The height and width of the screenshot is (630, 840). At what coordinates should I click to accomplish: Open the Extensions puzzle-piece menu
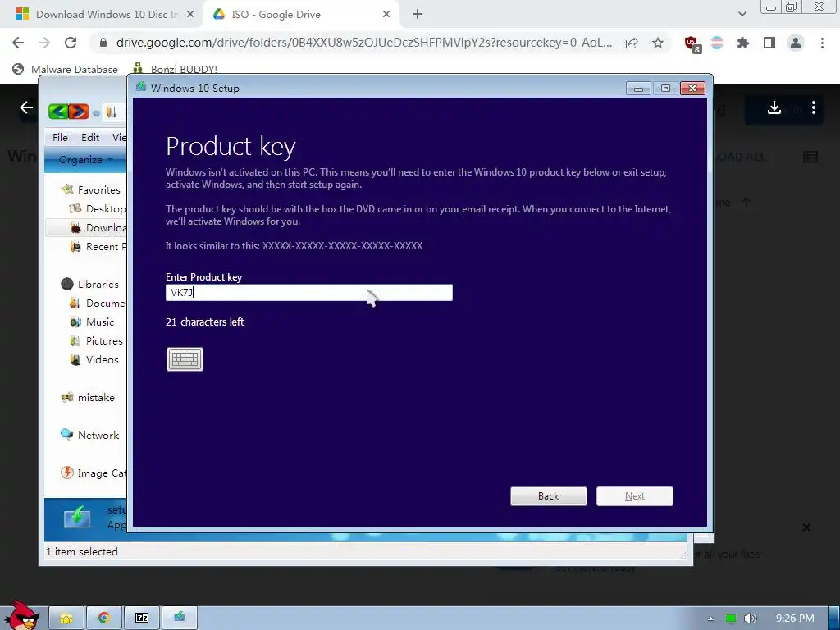743,43
